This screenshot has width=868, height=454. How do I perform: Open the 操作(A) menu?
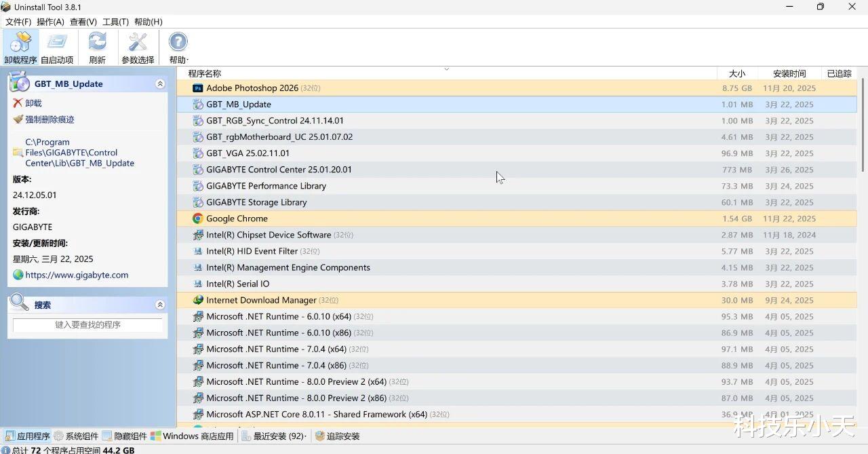coord(51,22)
